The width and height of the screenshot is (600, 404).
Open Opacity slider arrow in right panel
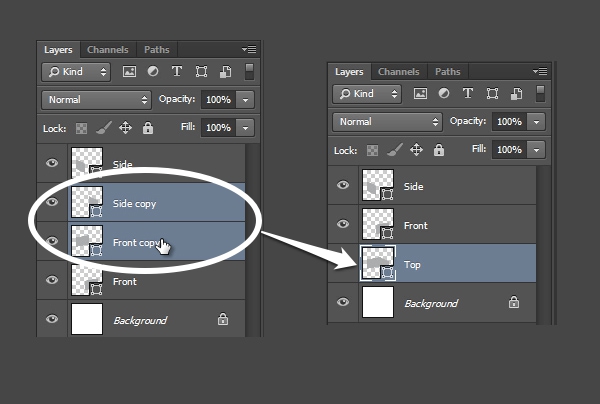536,122
